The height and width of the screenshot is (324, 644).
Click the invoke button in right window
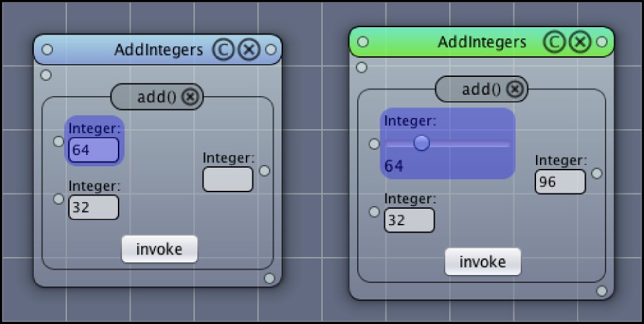[x=482, y=262]
